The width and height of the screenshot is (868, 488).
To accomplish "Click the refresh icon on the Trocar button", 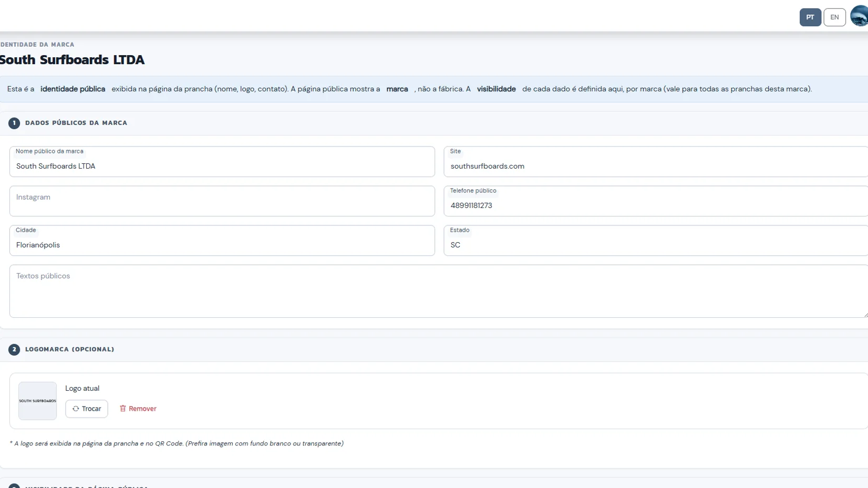I will click(x=76, y=409).
